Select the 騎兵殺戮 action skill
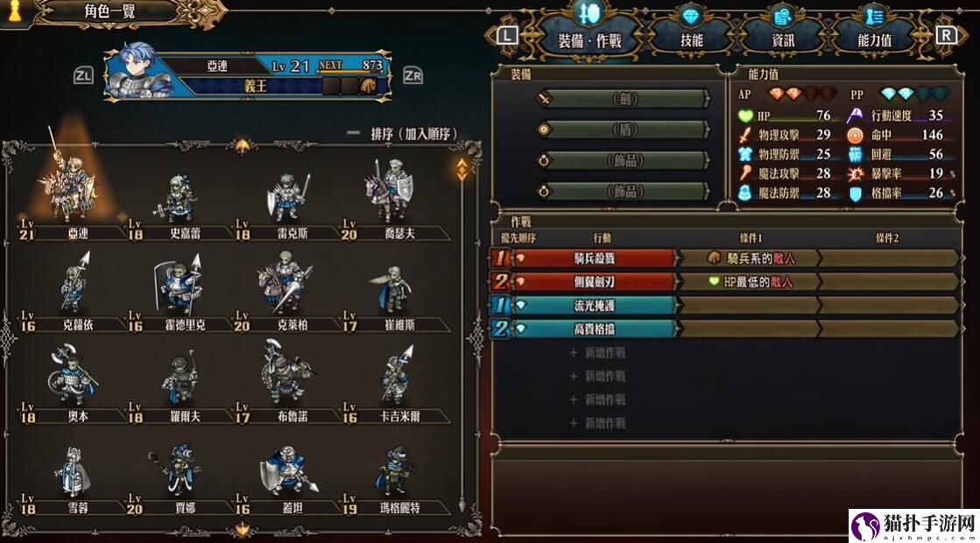 pos(594,258)
